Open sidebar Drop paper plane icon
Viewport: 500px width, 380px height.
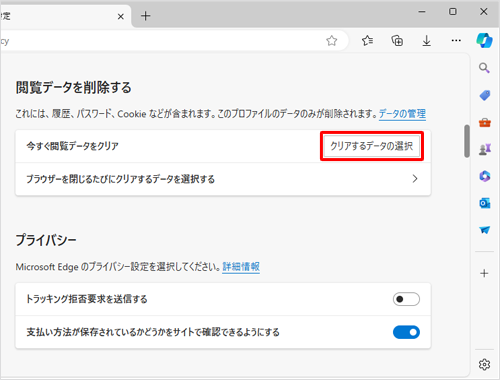tap(485, 230)
